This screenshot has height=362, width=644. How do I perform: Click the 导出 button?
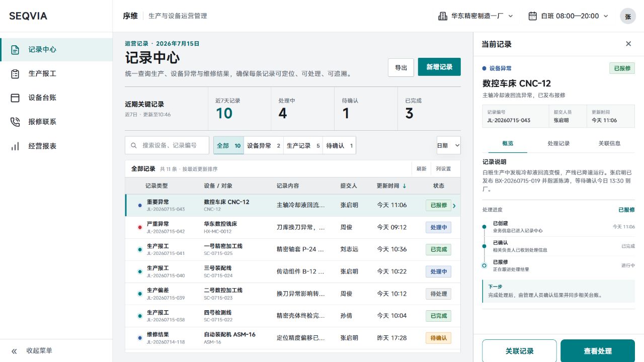coord(401,67)
